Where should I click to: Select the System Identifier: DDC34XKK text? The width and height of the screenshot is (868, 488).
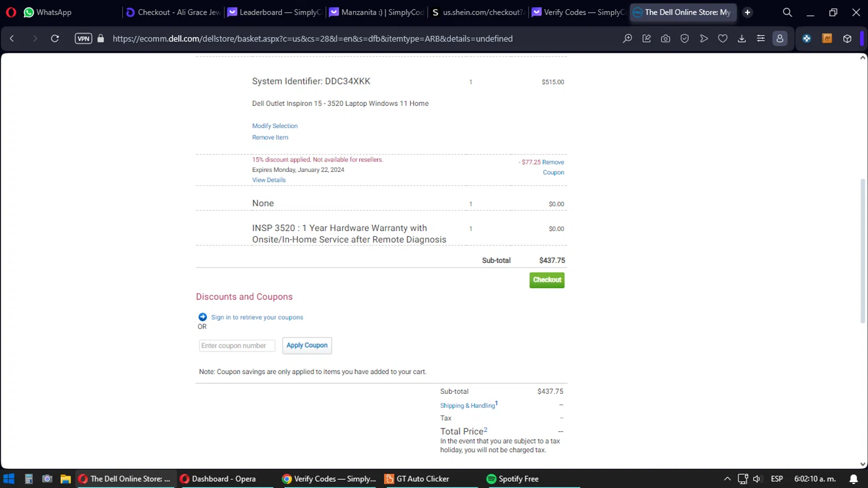click(311, 81)
